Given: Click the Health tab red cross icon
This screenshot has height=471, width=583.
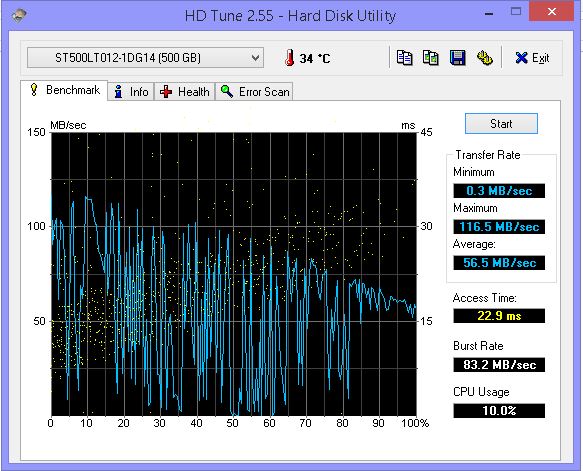Looking at the screenshot, I should point(166,91).
